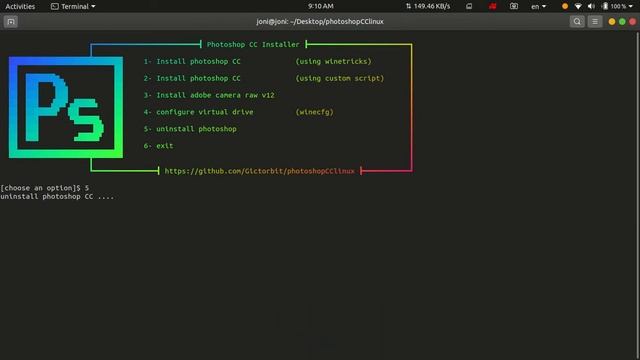This screenshot has width=640, height=360.
Task: Minimize the terminal window
Action: click(x=611, y=22)
